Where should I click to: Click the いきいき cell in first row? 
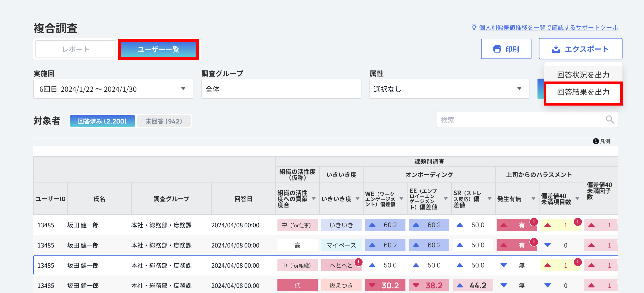point(341,225)
